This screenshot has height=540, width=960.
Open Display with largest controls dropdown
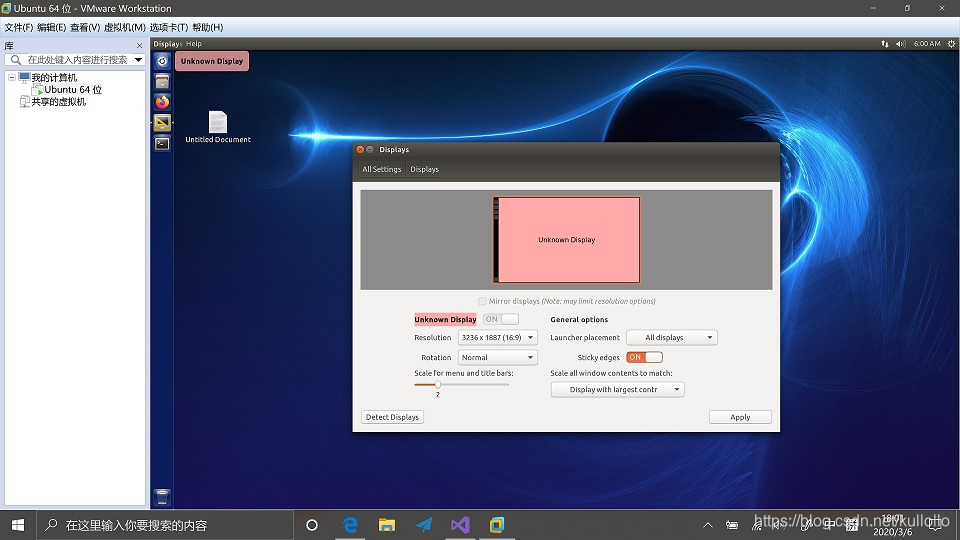[x=618, y=389]
